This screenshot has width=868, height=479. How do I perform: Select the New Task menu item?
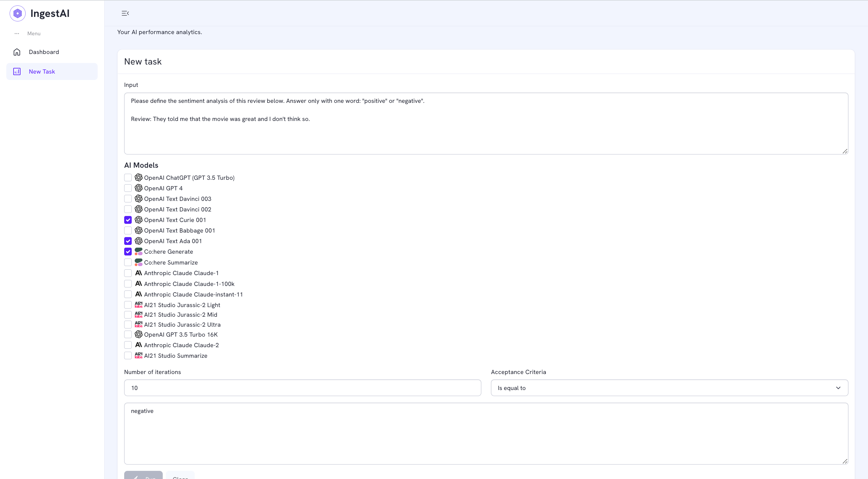pos(52,71)
